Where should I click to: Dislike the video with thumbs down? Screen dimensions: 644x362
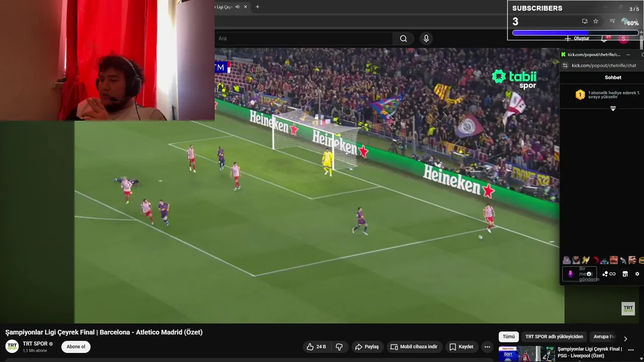[339, 347]
